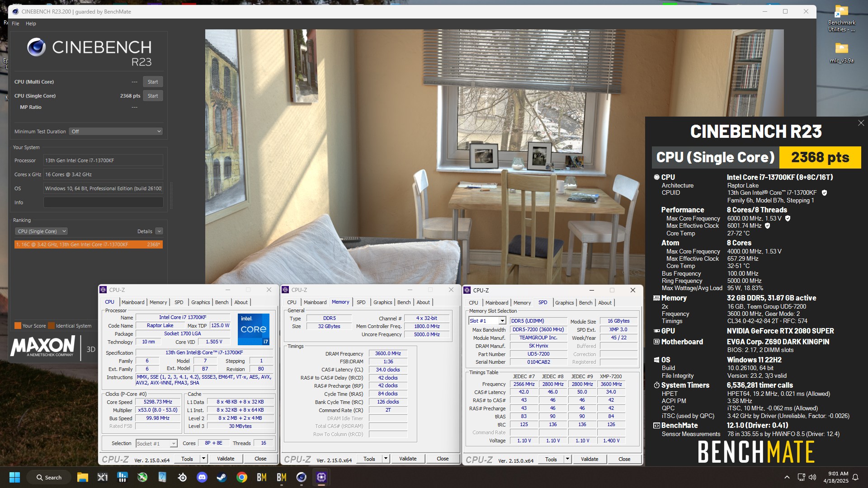This screenshot has height=488, width=868.
Task: Open Steam from the taskbar
Action: click(222, 477)
